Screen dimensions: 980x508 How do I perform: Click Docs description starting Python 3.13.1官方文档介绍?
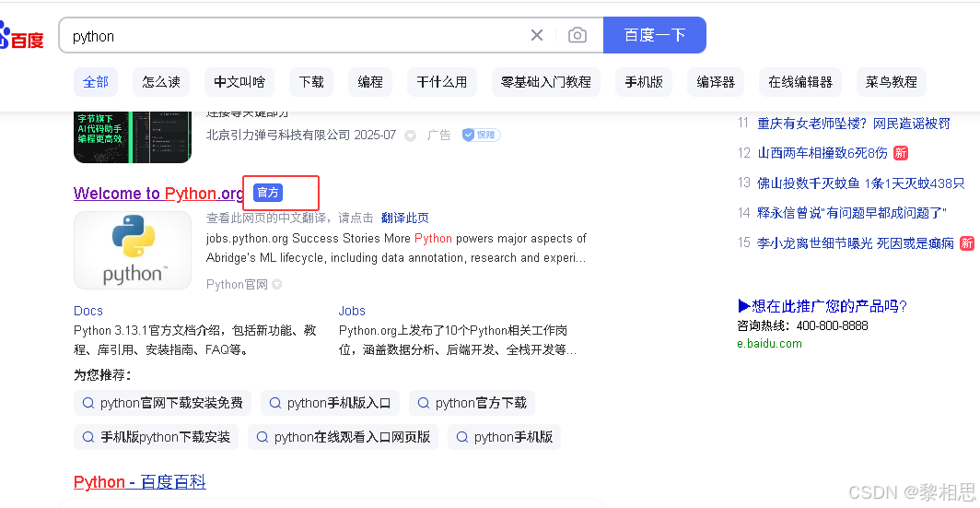point(195,339)
